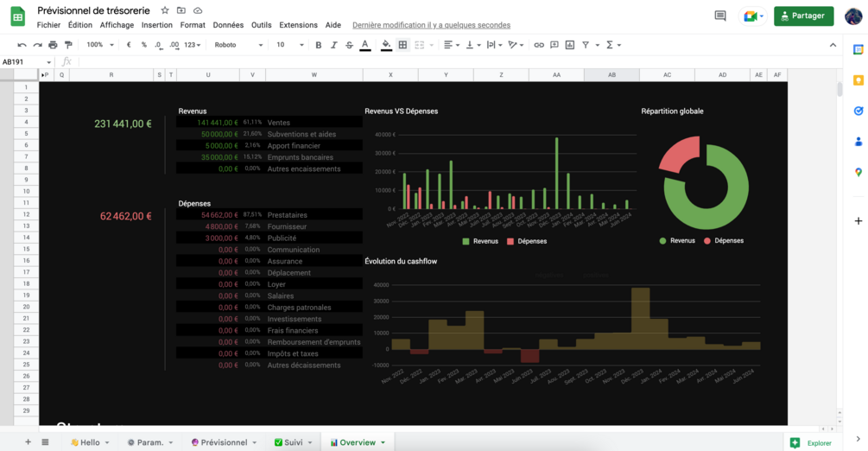Viewport: 868px width, 451px height.
Task: Open the Contacts side panel icon
Action: [x=858, y=142]
